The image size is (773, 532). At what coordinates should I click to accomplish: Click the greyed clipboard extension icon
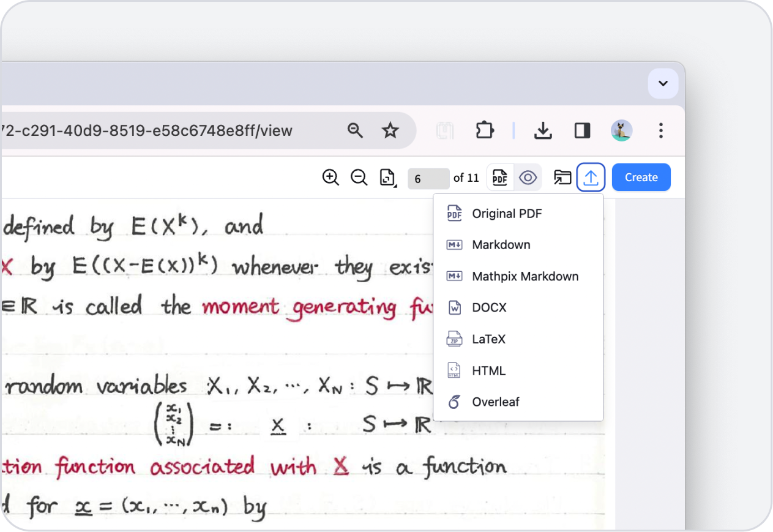(445, 130)
